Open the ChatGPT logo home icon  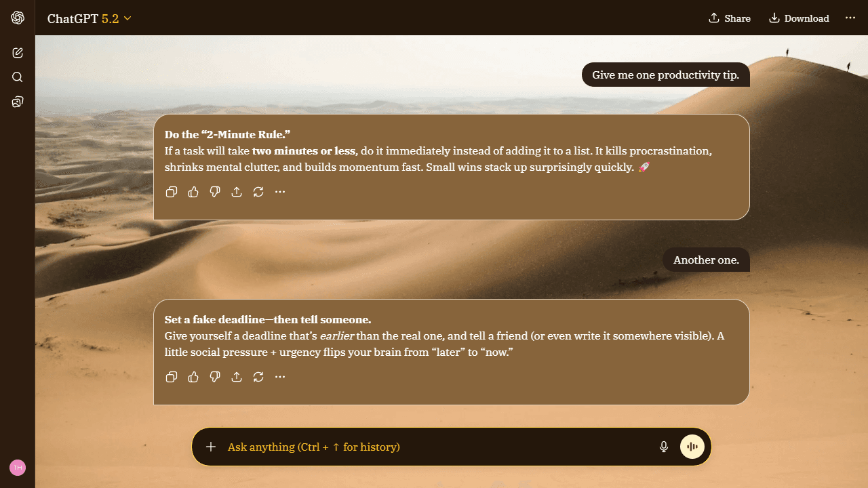pos(18,18)
